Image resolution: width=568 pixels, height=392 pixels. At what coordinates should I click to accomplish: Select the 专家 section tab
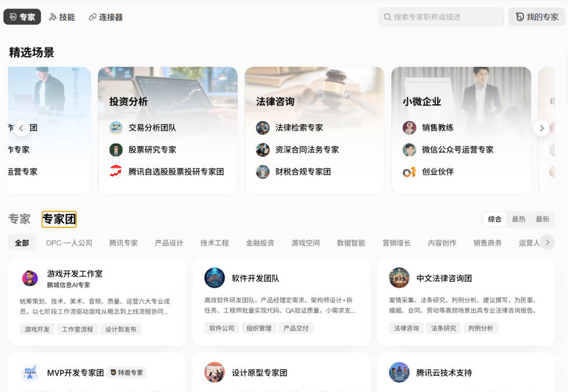(x=19, y=219)
